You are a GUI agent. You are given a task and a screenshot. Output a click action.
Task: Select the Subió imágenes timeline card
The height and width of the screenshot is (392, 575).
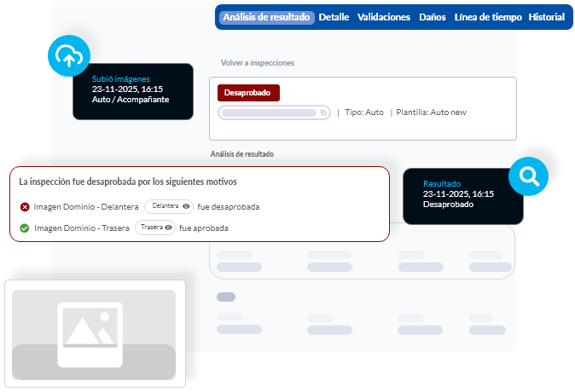click(x=132, y=89)
